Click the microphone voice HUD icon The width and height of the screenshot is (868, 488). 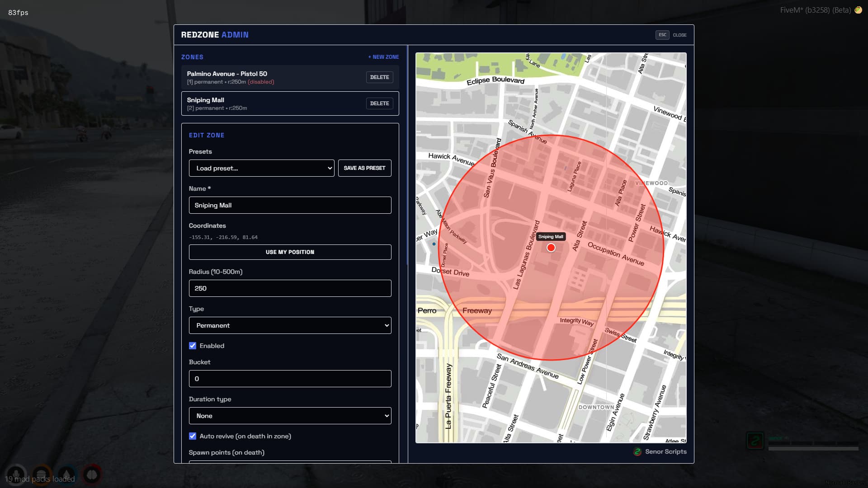coord(16,475)
